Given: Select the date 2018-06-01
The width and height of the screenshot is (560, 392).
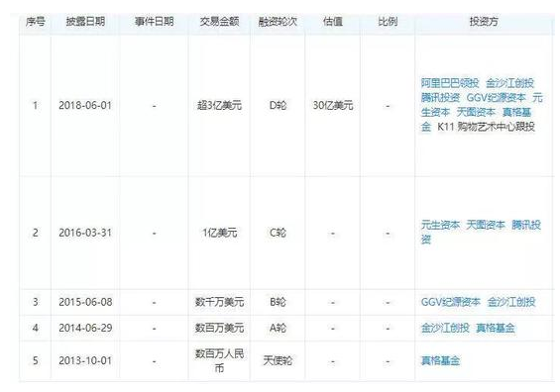Looking at the screenshot, I should click(85, 105).
